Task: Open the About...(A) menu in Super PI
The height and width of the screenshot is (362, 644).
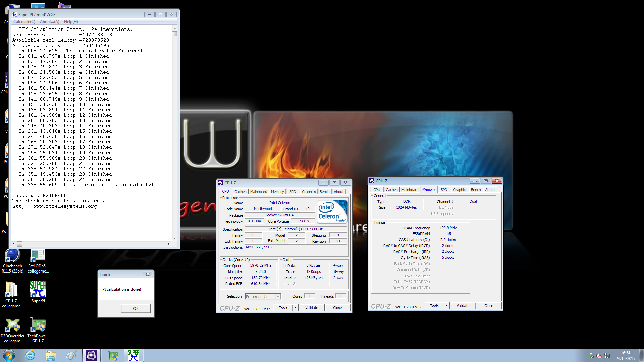Action: point(50,22)
